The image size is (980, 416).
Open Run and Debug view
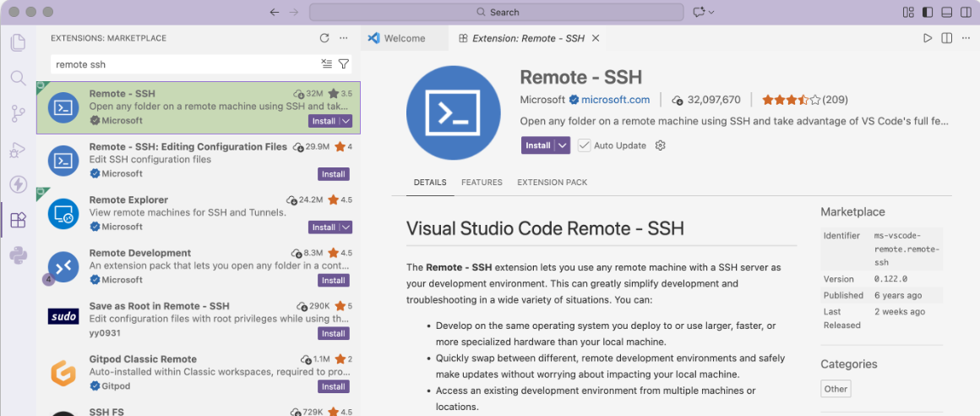tap(18, 150)
